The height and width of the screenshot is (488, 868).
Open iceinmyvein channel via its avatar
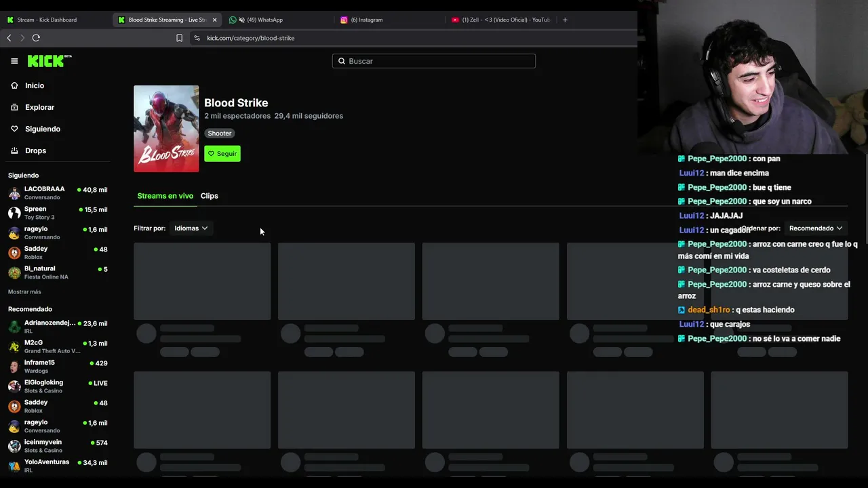(14, 446)
